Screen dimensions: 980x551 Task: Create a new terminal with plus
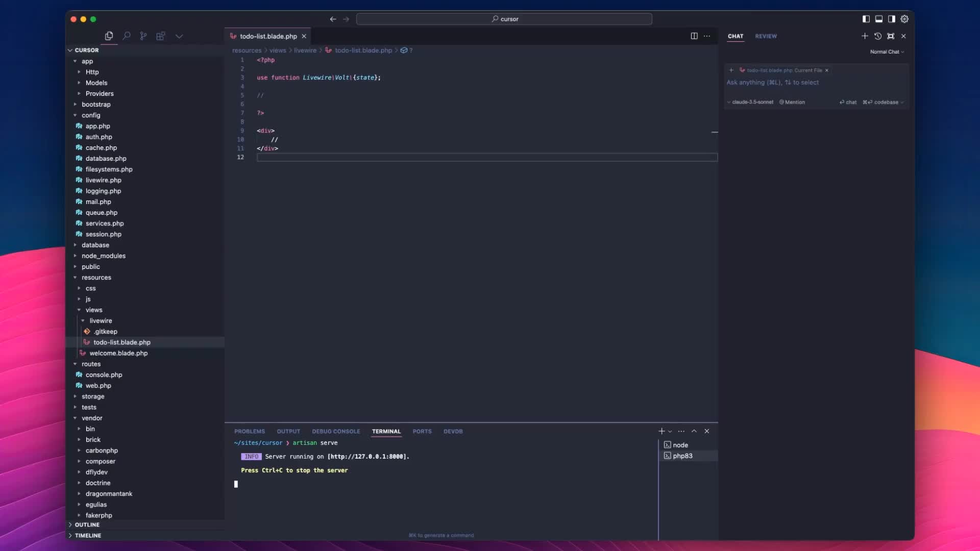[x=662, y=432]
